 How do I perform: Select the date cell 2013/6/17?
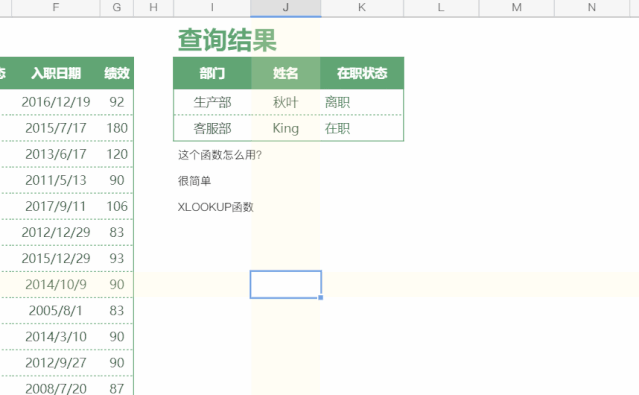(56, 154)
